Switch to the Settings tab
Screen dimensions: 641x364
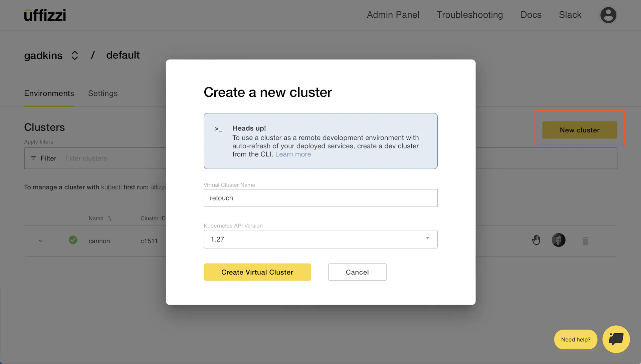103,93
